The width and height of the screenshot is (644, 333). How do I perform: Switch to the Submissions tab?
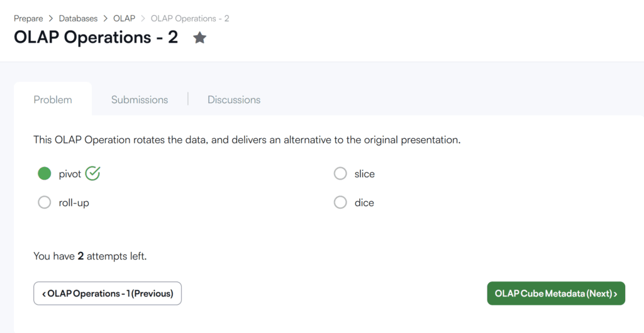[x=140, y=100]
